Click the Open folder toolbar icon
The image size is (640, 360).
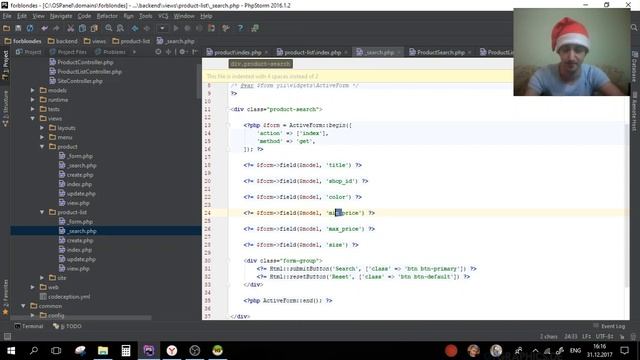click(7, 28)
